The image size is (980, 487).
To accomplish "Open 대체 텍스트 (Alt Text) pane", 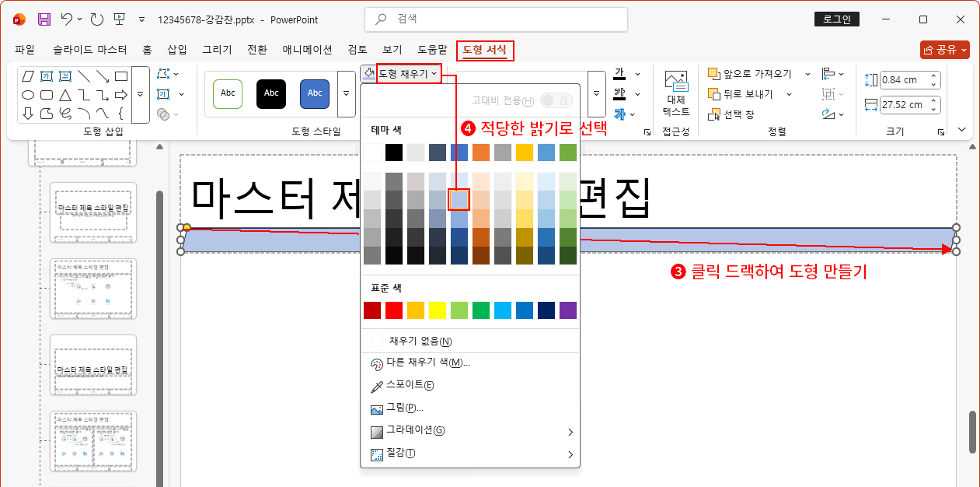I will click(675, 93).
